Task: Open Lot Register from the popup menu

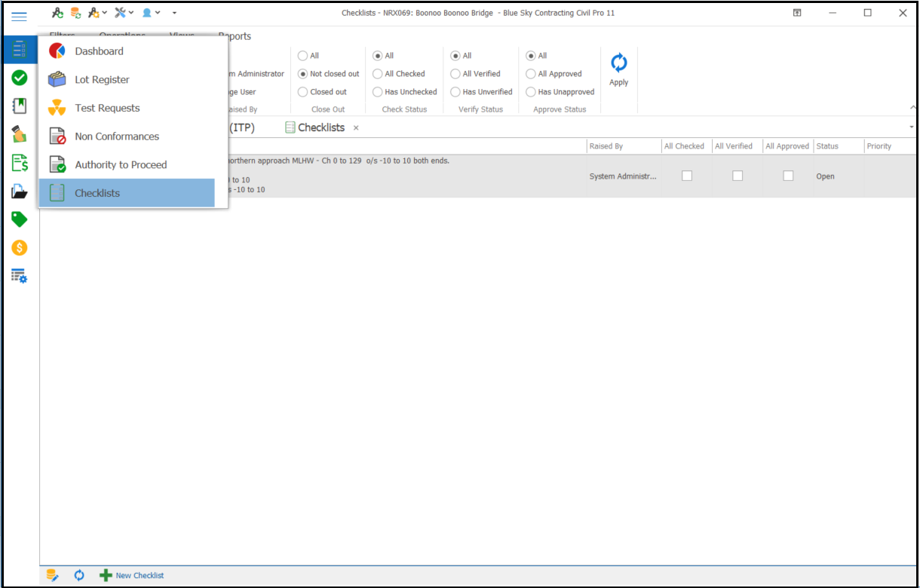Action: tap(102, 80)
